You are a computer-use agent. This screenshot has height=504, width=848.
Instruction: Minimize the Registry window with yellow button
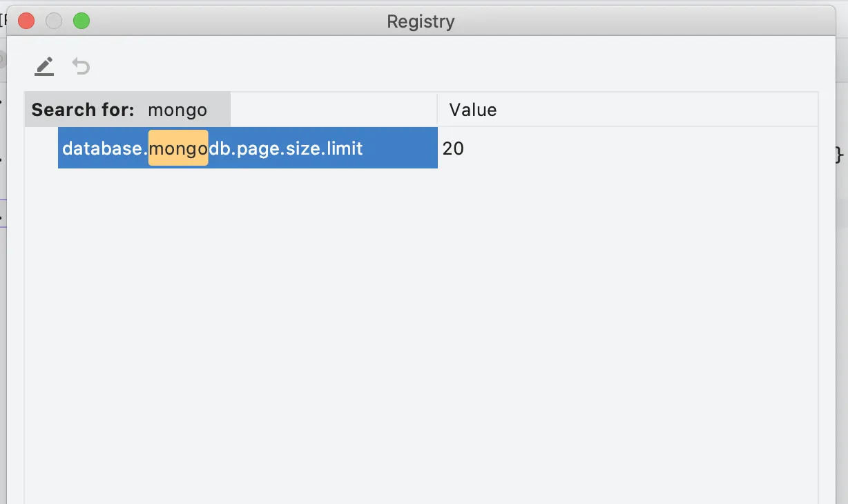54,21
